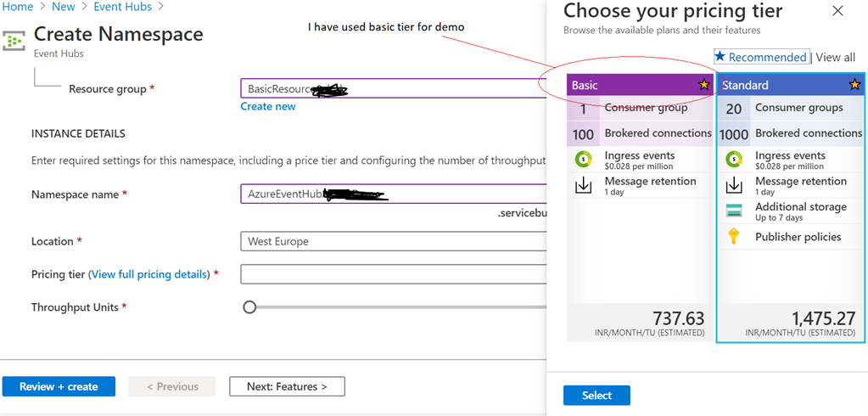Click the Basic tier Message retention icon
This screenshot has width=868, height=416.
coord(583,185)
